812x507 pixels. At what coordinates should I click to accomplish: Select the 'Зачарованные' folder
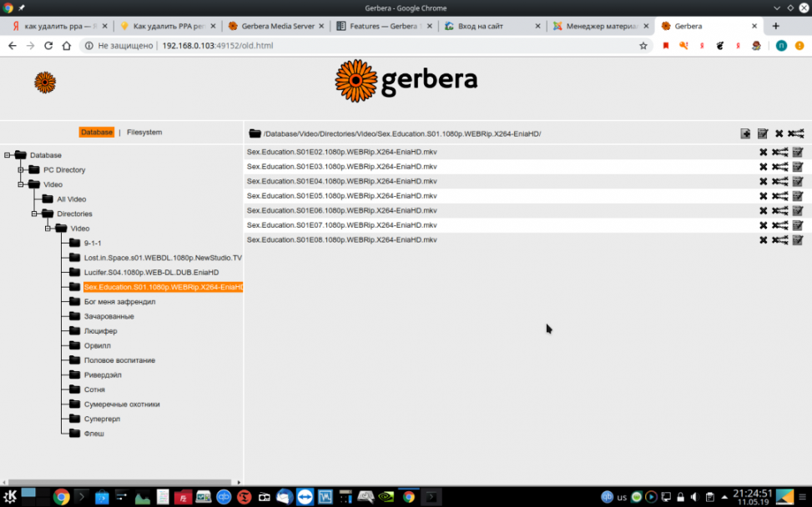[x=108, y=316]
